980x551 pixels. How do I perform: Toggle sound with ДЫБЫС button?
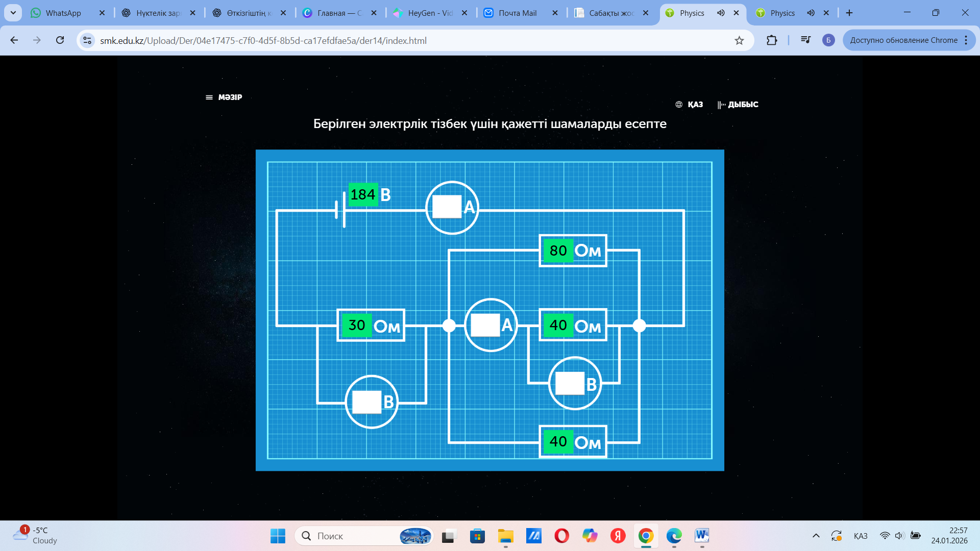[x=738, y=105]
